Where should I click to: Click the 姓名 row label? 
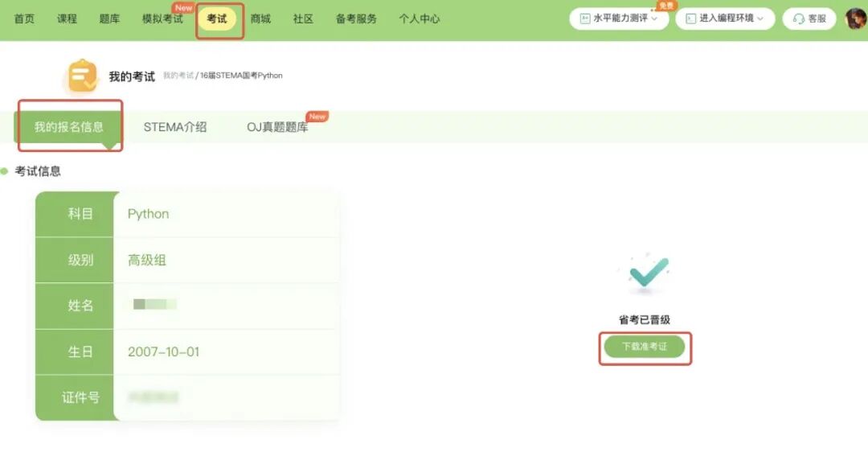click(80, 306)
